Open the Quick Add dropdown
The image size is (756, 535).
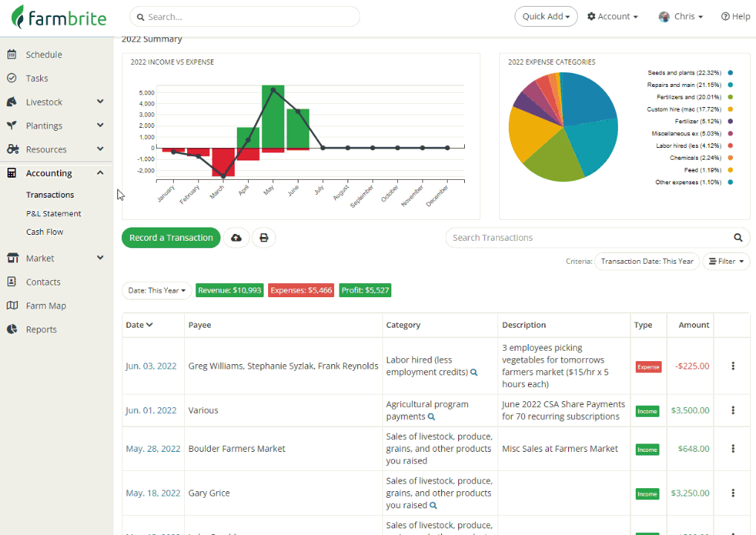coord(546,16)
